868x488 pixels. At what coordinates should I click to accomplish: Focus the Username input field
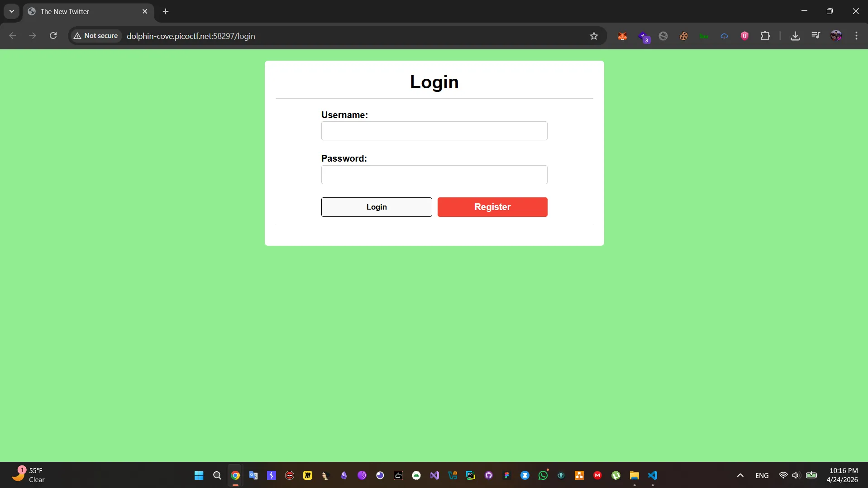[x=434, y=131]
